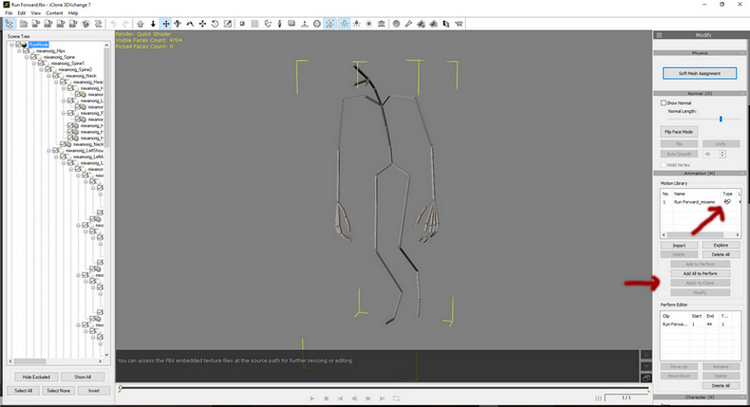The image size is (750, 407).
Task: Click the Home view icon
Action: coord(140,23)
